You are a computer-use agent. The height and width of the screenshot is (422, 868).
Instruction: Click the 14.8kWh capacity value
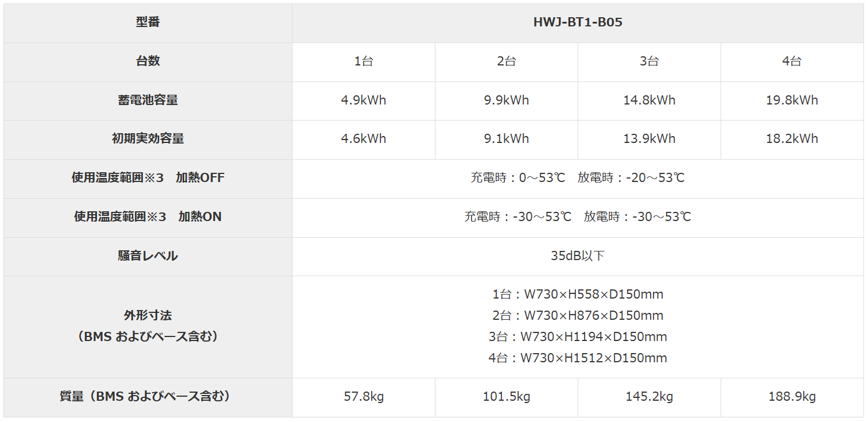click(649, 100)
